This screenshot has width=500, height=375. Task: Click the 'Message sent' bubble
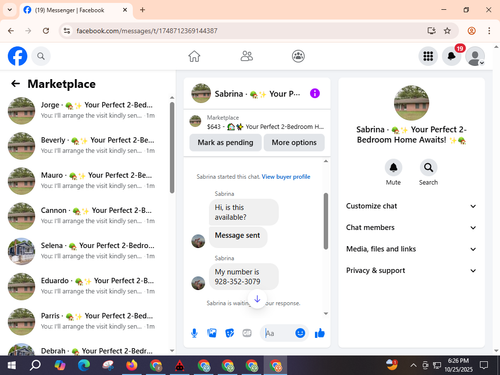[x=238, y=237]
